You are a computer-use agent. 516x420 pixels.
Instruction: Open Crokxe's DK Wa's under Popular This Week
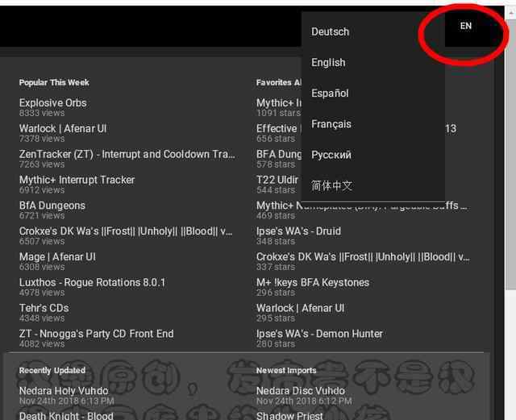126,231
